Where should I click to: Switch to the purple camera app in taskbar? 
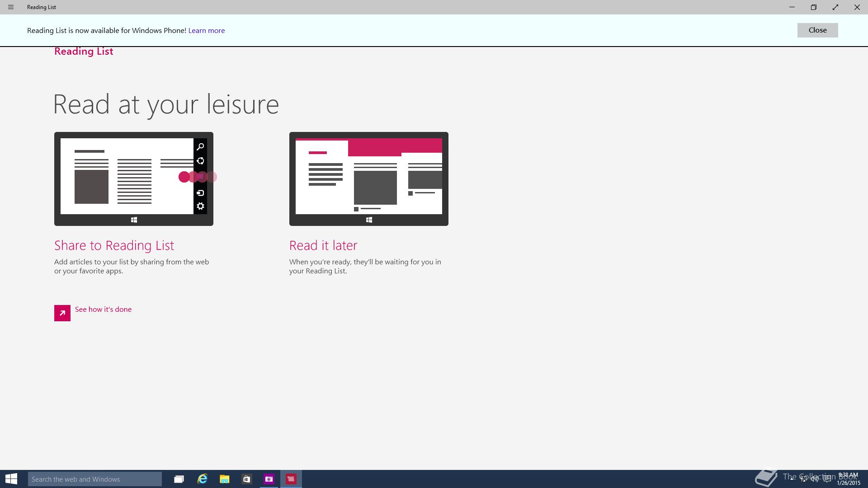tap(269, 479)
